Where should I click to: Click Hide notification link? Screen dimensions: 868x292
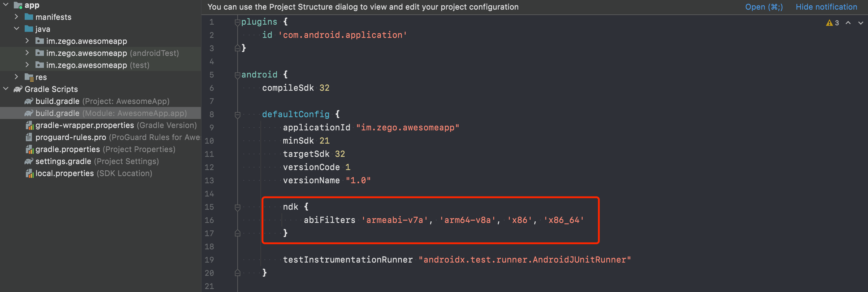point(826,7)
